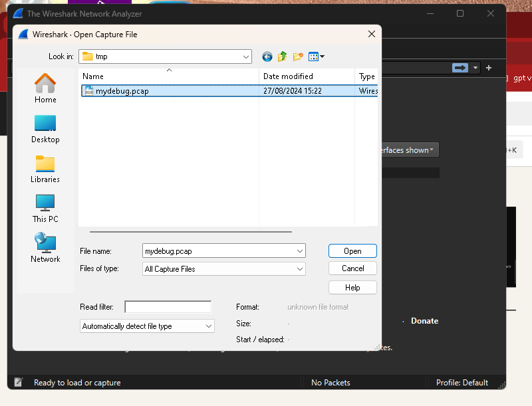
Task: Open filter history dropdown in Wireshark window
Action: (x=475, y=68)
